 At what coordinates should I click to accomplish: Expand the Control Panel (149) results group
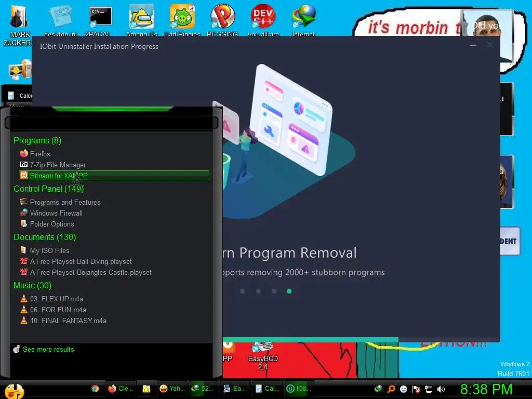point(48,189)
